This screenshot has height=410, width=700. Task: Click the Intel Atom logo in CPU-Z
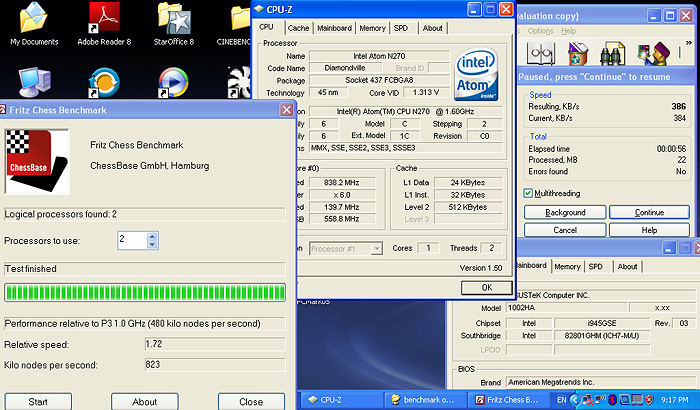476,74
